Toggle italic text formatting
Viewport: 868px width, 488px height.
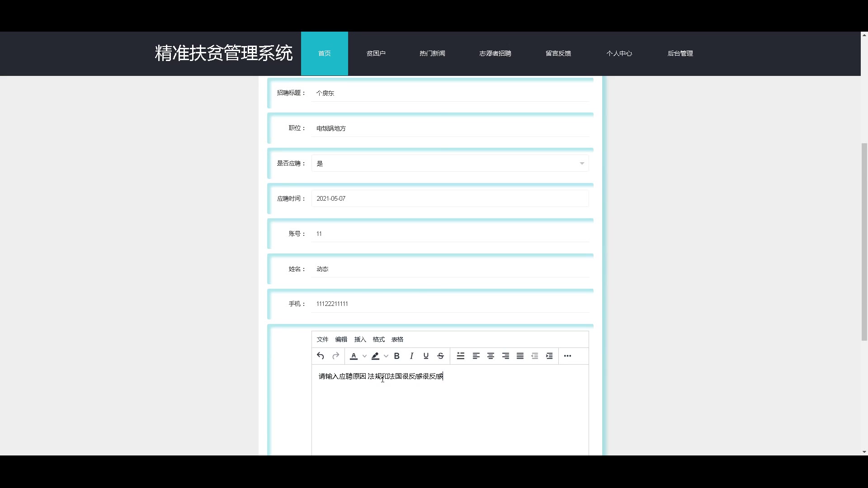pos(411,356)
